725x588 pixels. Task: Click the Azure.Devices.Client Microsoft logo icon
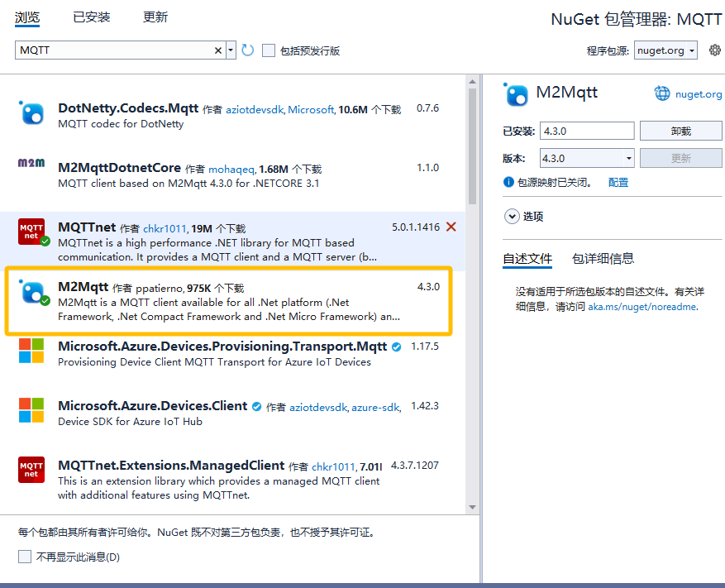click(x=31, y=410)
